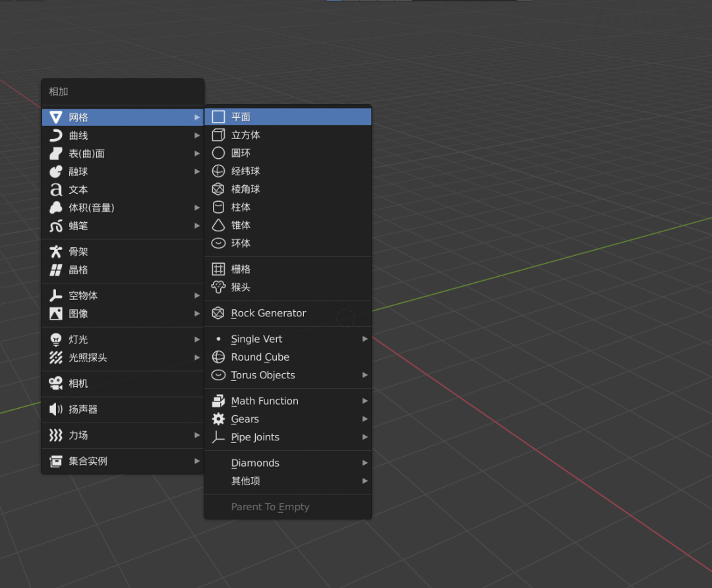Click the Math Function icon

218,401
